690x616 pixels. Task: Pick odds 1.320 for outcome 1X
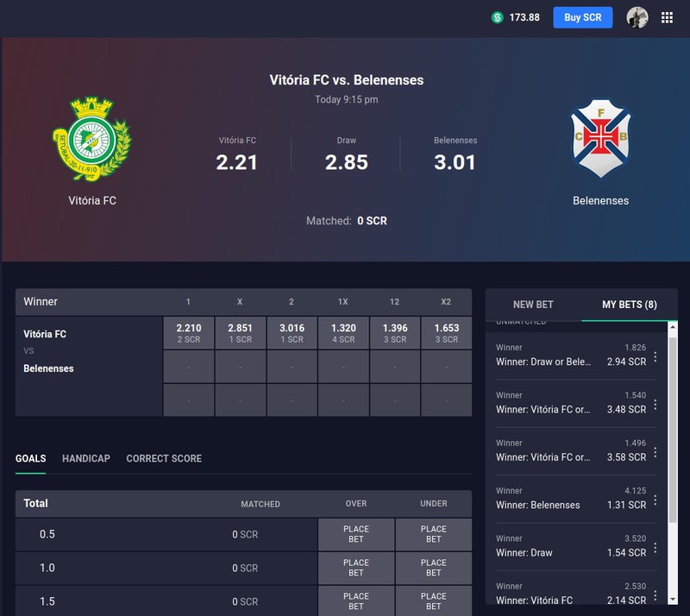point(343,333)
